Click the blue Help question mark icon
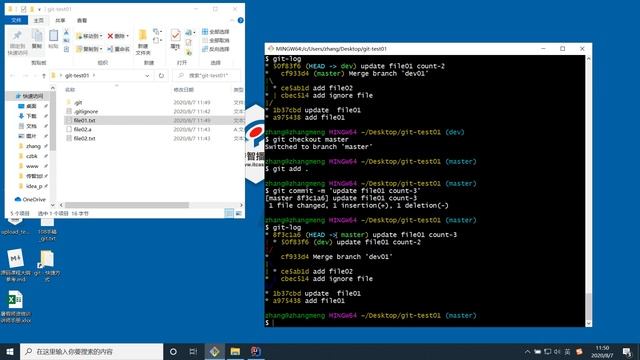The image size is (640, 360). (240, 20)
